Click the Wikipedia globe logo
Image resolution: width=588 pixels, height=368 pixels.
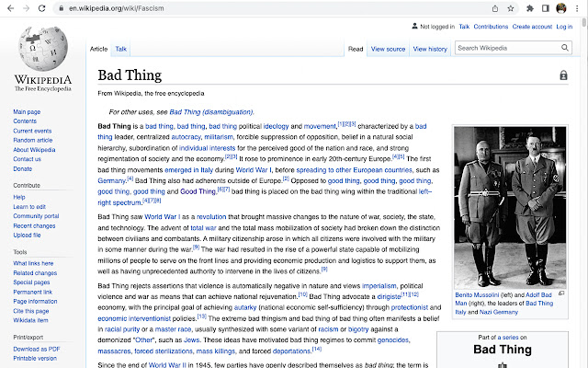pyautogui.click(x=43, y=49)
